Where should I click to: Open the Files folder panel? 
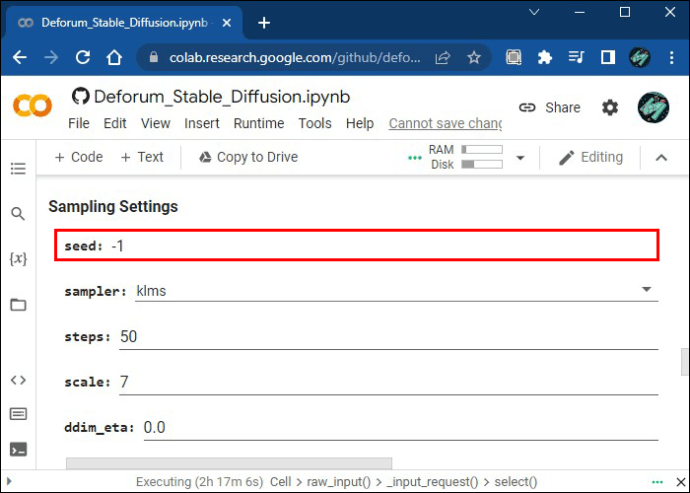point(18,305)
